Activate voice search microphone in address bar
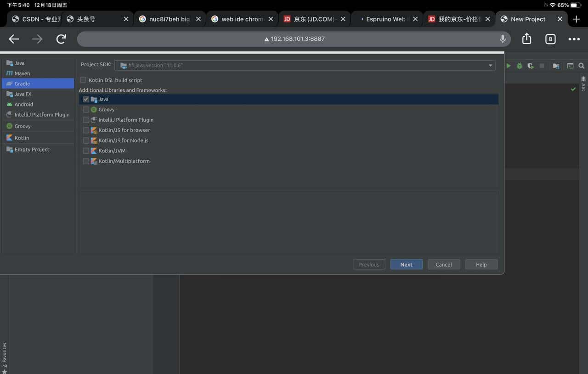This screenshot has width=588, height=374. (503, 39)
